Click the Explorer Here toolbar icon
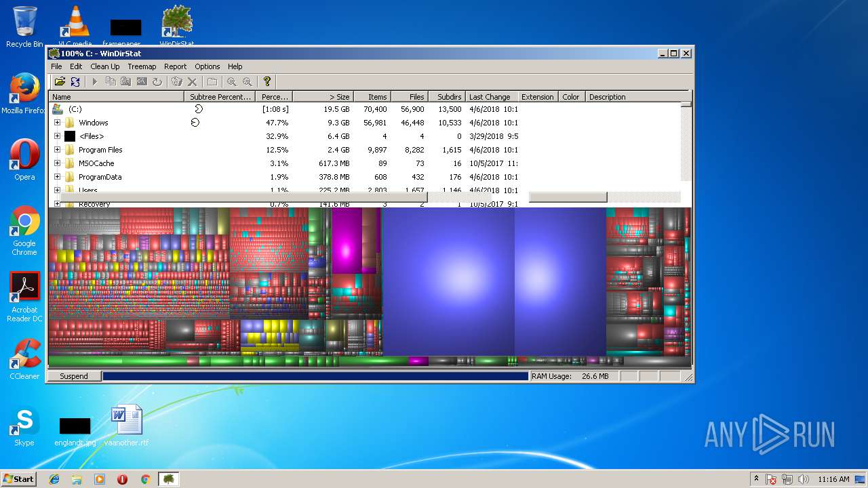Viewport: 868px width, 488px height. click(126, 81)
